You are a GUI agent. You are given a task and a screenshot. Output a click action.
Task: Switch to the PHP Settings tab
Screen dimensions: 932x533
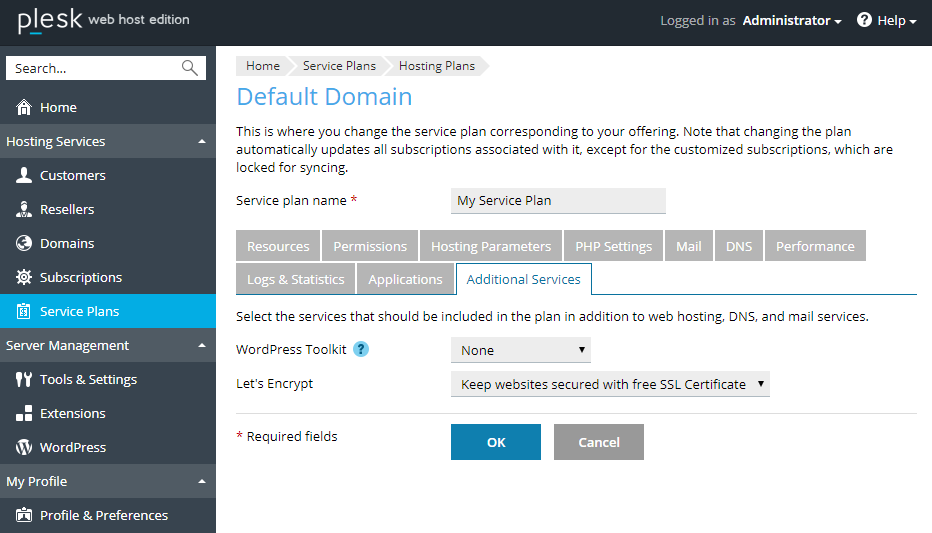(613, 246)
